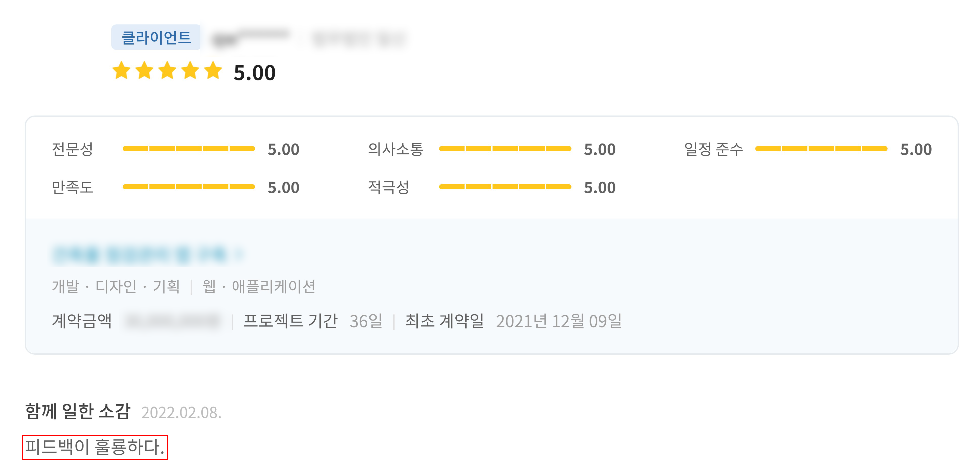
Task: Click the 만족도 rating bar
Action: click(x=189, y=187)
